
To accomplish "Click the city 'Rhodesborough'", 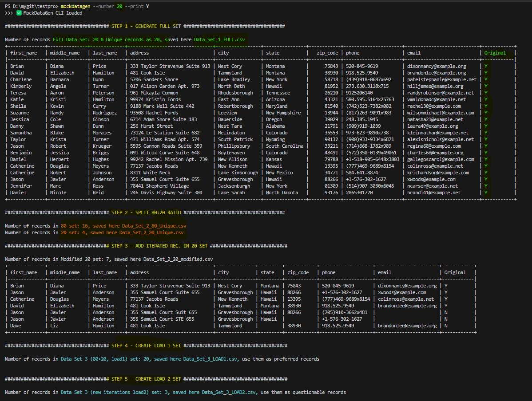I will click(x=235, y=93).
